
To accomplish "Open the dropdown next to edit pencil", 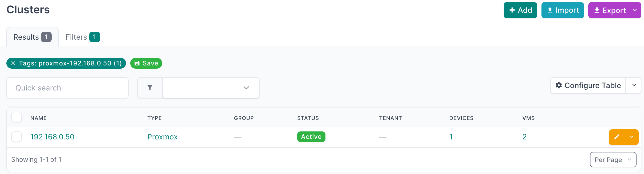I will pyautogui.click(x=631, y=137).
